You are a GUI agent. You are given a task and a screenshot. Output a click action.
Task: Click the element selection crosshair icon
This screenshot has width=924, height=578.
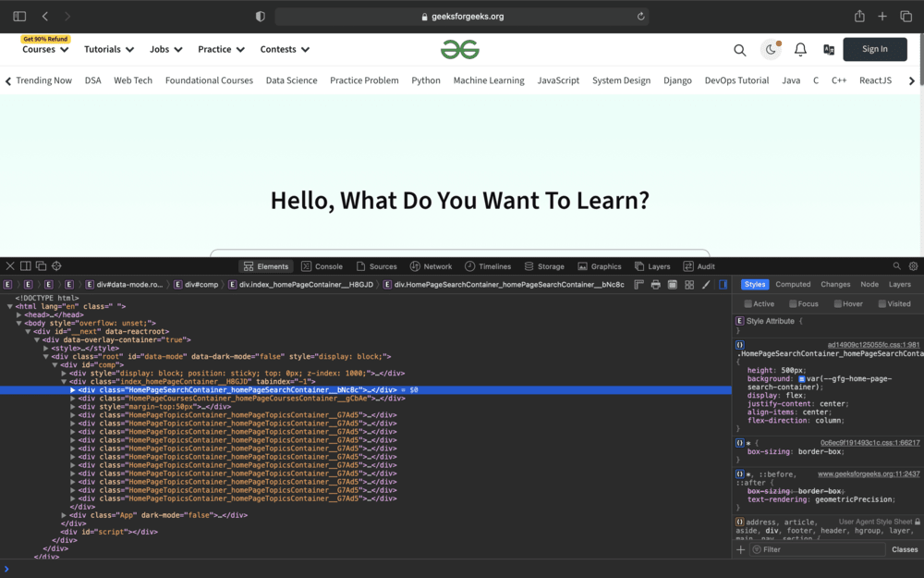pyautogui.click(x=56, y=266)
